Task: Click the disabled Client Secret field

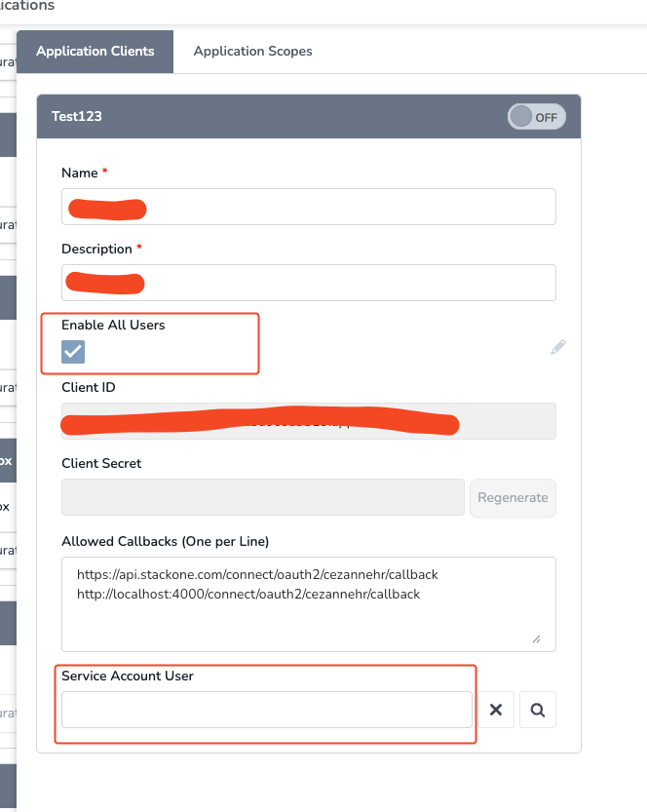Action: (263, 497)
